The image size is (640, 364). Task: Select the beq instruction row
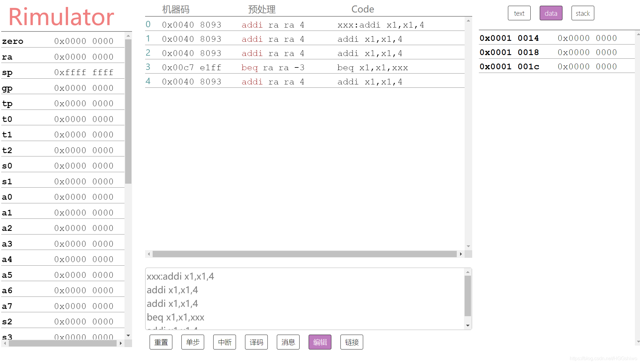click(303, 67)
